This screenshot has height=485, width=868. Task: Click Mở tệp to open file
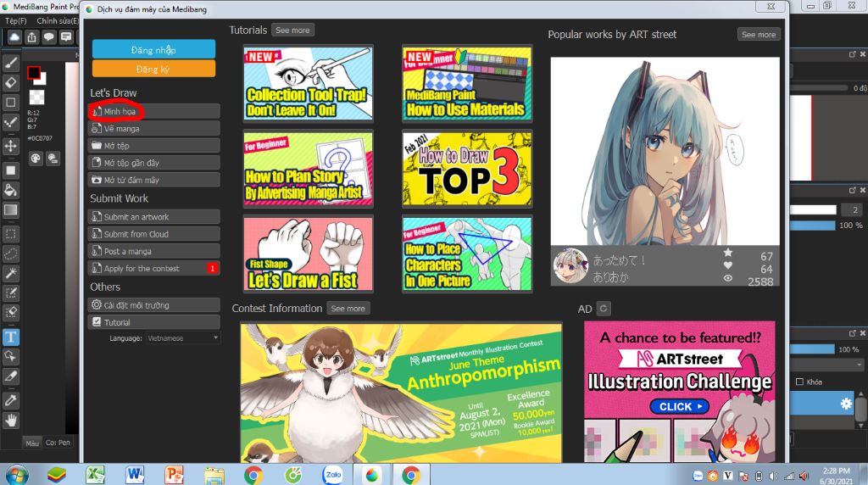pos(154,146)
